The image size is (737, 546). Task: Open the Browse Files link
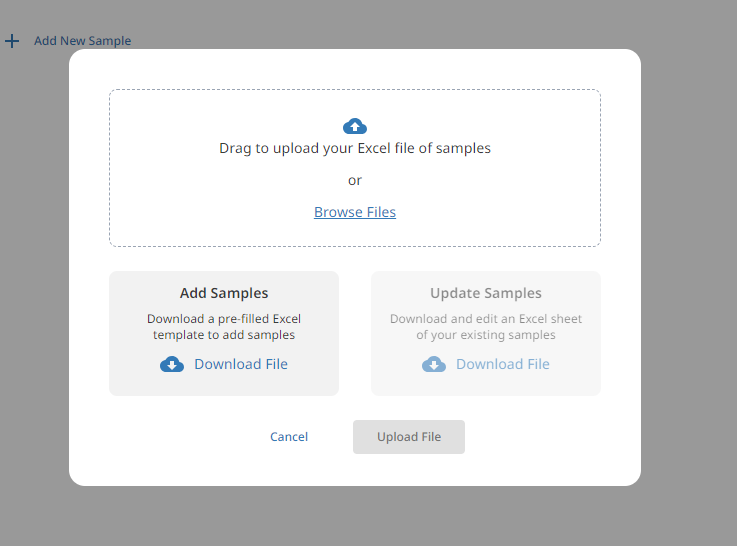(355, 212)
